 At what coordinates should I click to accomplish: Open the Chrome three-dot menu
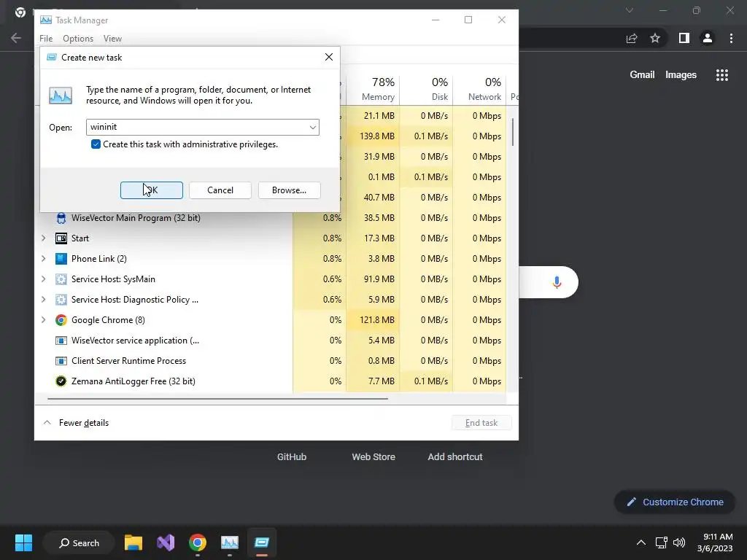pyautogui.click(x=731, y=38)
